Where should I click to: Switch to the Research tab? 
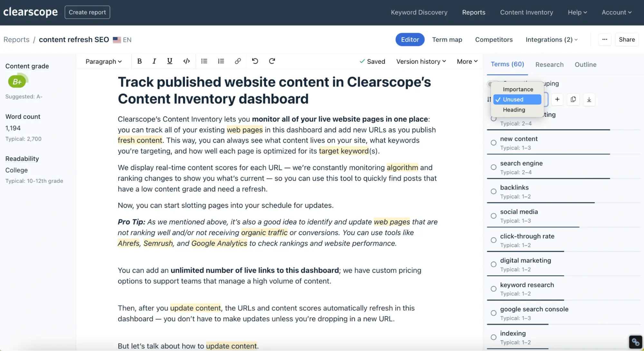[x=550, y=64]
